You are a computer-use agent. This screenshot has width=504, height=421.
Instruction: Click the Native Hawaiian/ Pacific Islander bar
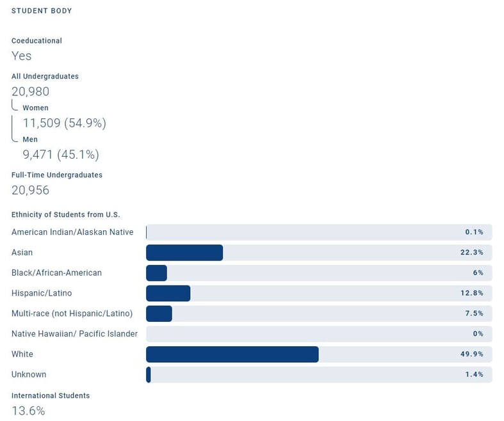(319, 334)
